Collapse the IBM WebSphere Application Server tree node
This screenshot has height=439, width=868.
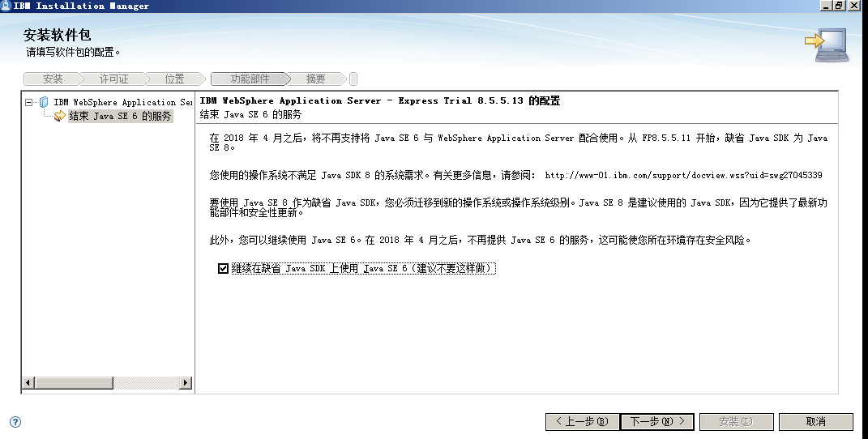coord(29,102)
